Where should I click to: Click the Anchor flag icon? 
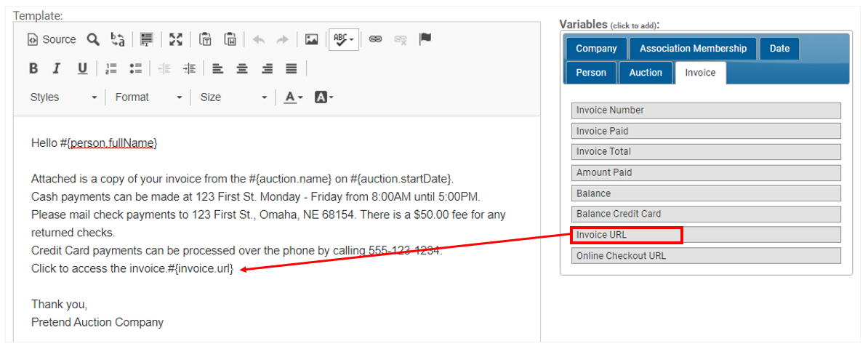coord(425,39)
